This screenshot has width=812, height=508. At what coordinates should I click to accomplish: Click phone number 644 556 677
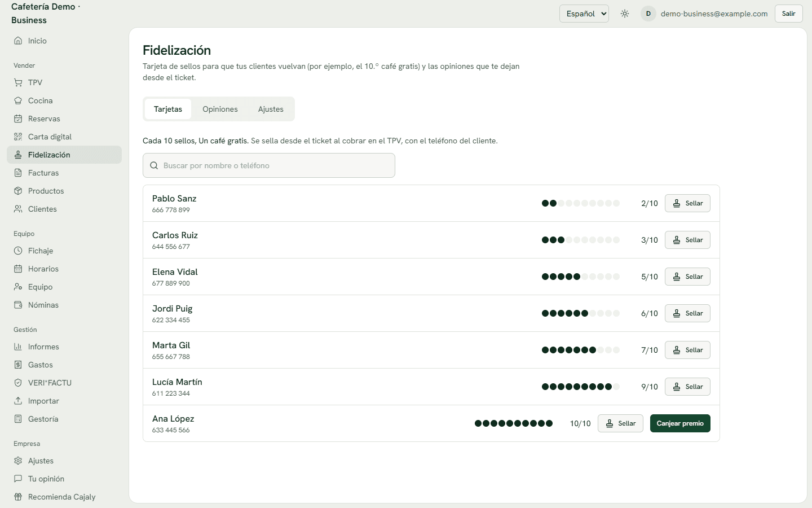(171, 247)
